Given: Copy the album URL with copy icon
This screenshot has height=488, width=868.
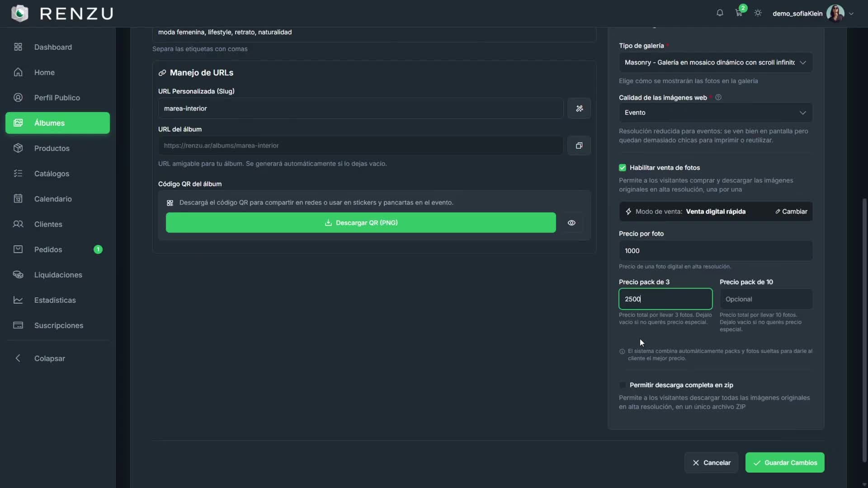Looking at the screenshot, I should (x=579, y=145).
